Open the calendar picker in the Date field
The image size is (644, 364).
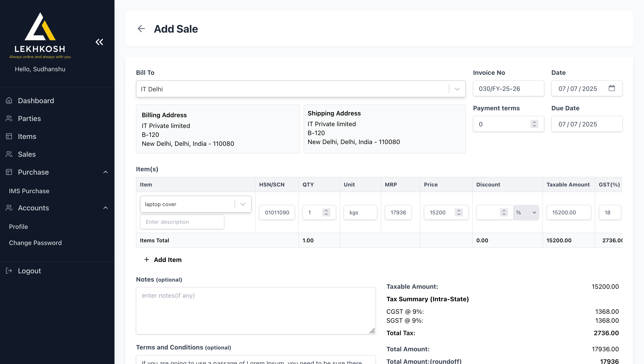(612, 88)
